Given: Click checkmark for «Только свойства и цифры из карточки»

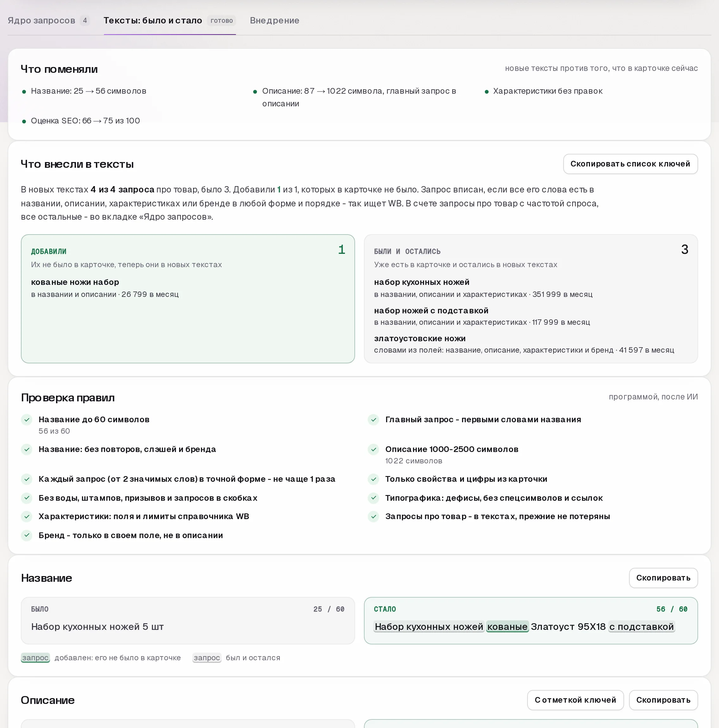Looking at the screenshot, I should 373,479.
